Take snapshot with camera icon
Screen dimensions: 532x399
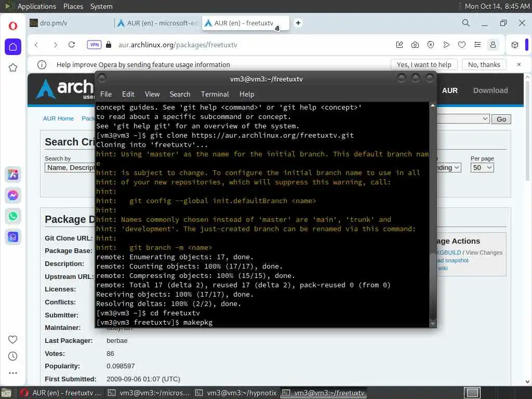415,45
